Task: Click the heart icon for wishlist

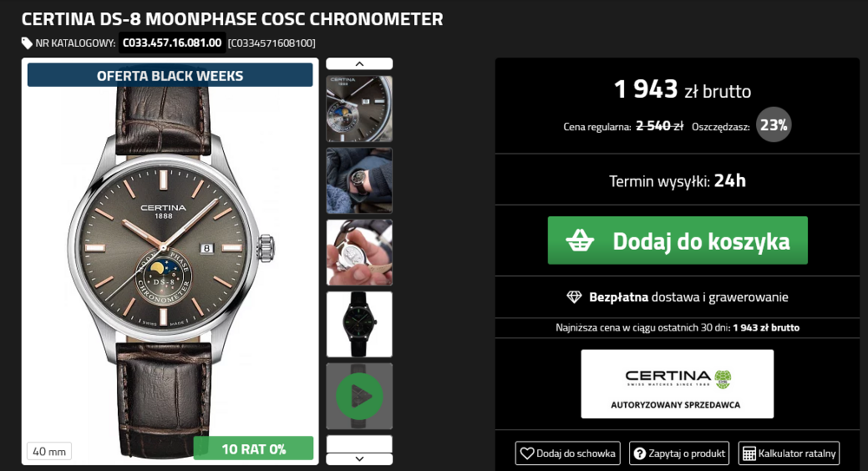Action: click(x=526, y=453)
